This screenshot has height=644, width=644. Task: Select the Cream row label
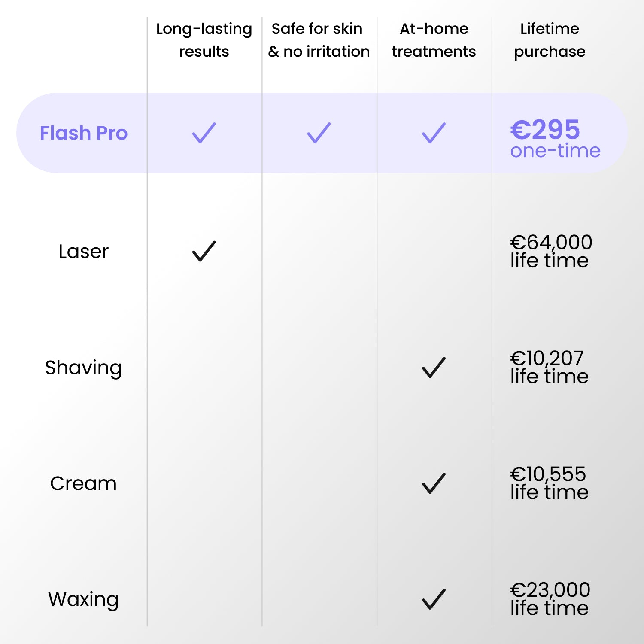(84, 484)
